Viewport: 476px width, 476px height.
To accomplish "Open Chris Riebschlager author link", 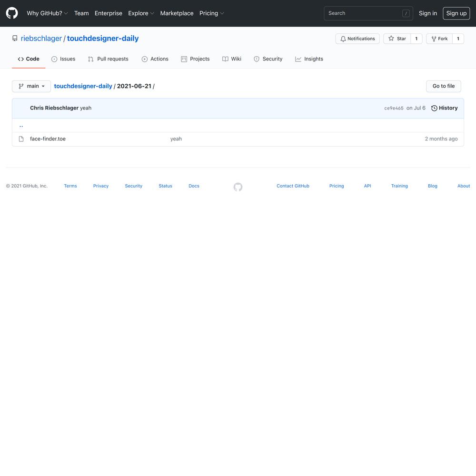I will [54, 108].
